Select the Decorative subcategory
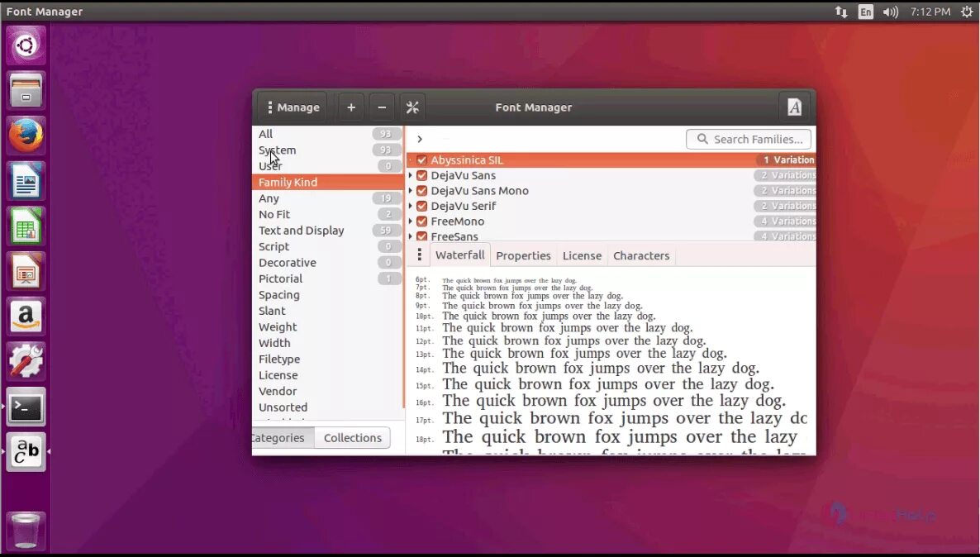 coord(328,263)
